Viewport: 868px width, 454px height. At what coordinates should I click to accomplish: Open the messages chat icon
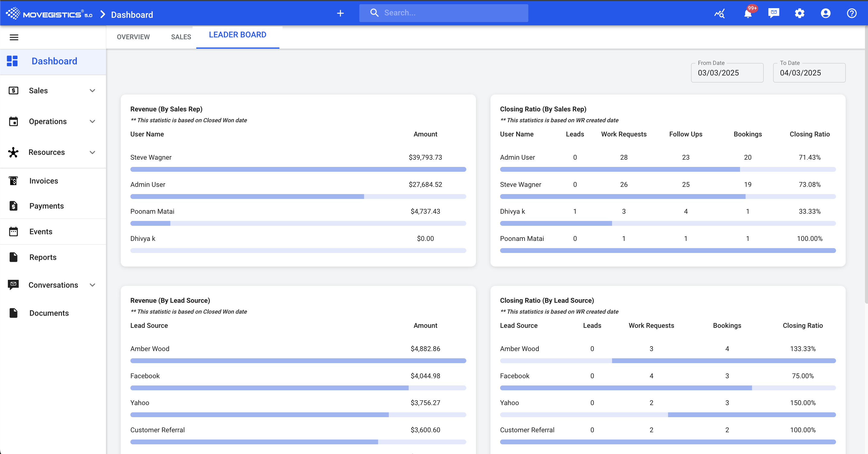[x=774, y=13]
